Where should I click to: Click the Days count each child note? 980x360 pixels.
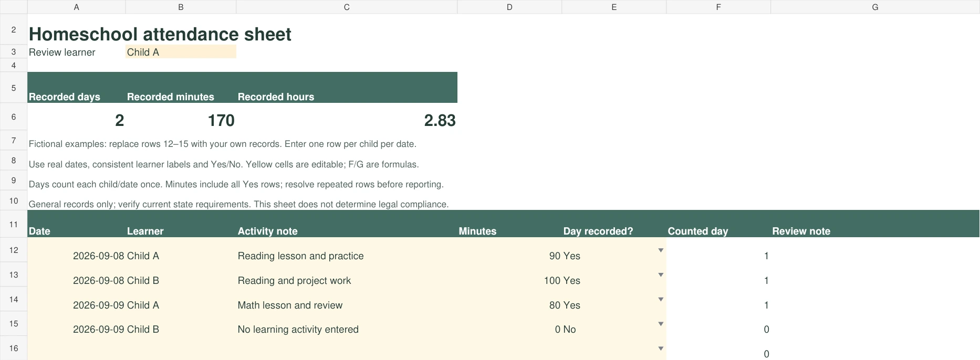(236, 184)
